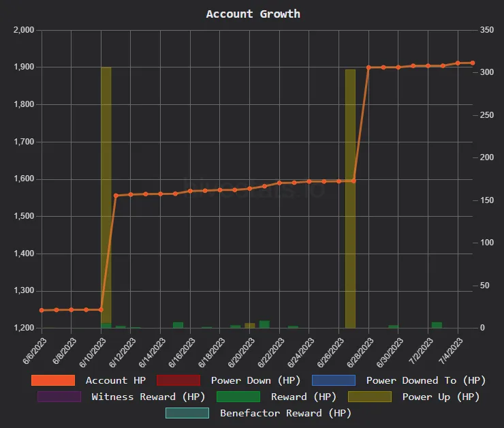This screenshot has height=428, width=504.
Task: Click the '350' right axis label
Action: 487,30
